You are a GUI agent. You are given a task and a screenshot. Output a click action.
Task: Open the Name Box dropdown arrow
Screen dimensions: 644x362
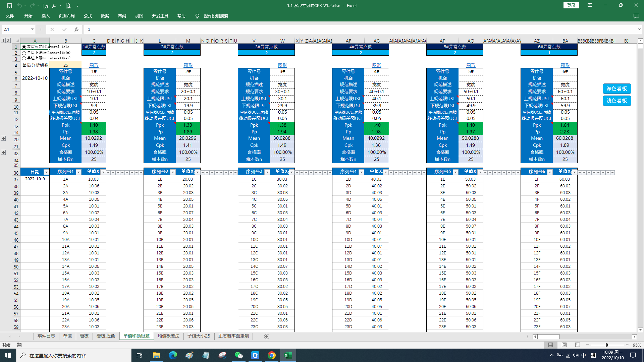click(32, 29)
